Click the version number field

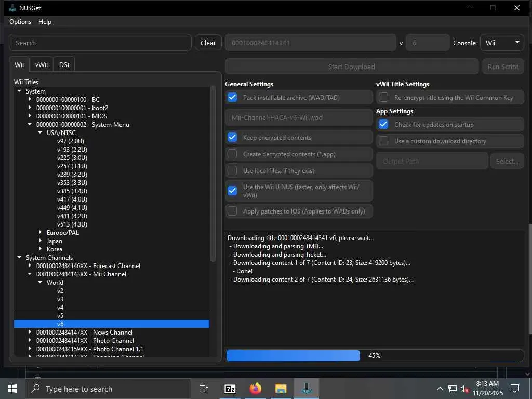(x=428, y=43)
